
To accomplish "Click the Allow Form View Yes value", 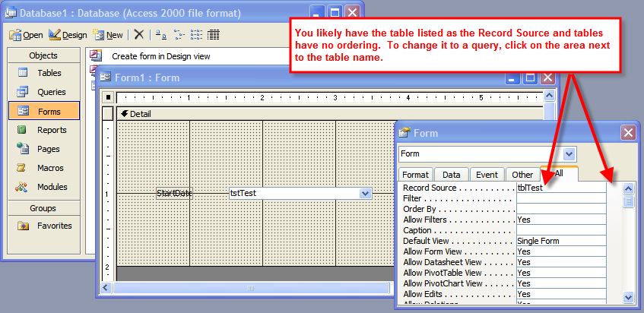I will pyautogui.click(x=561, y=251).
